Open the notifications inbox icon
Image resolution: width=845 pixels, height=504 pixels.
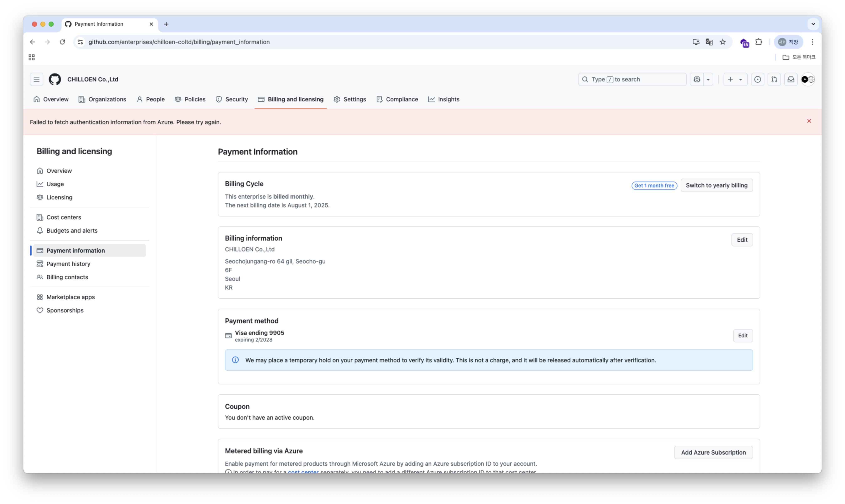click(x=791, y=79)
